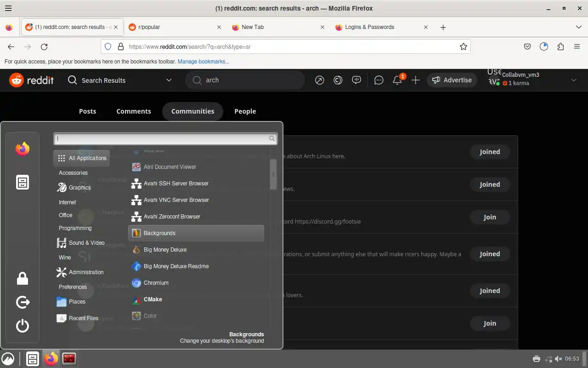Click the Advertise button
Screen dimensions: 588x368
click(452, 80)
